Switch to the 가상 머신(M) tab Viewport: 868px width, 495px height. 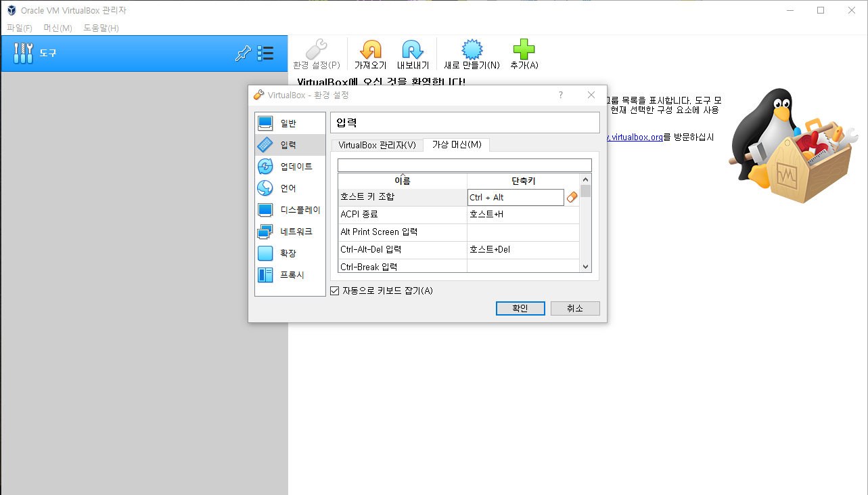pyautogui.click(x=457, y=144)
